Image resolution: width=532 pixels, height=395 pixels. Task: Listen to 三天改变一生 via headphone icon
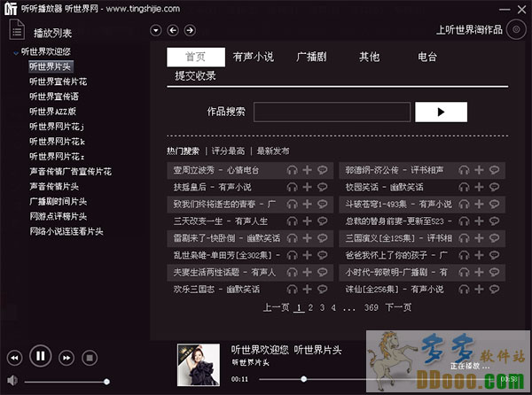292,221
